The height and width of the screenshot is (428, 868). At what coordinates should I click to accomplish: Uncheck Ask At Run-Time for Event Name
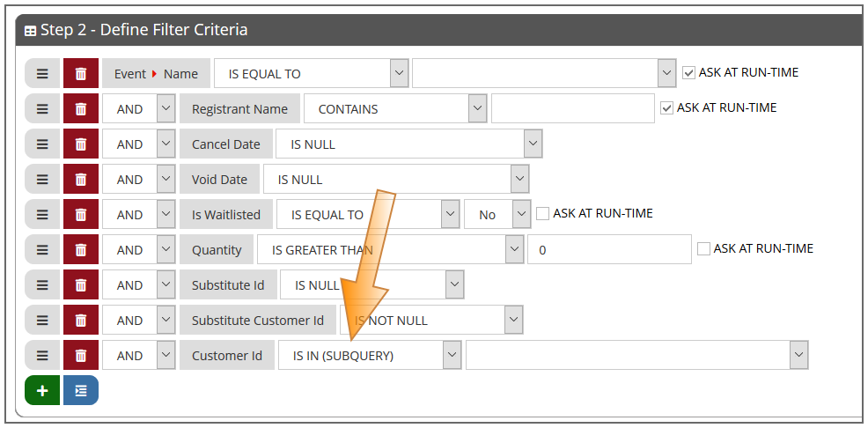tap(688, 73)
